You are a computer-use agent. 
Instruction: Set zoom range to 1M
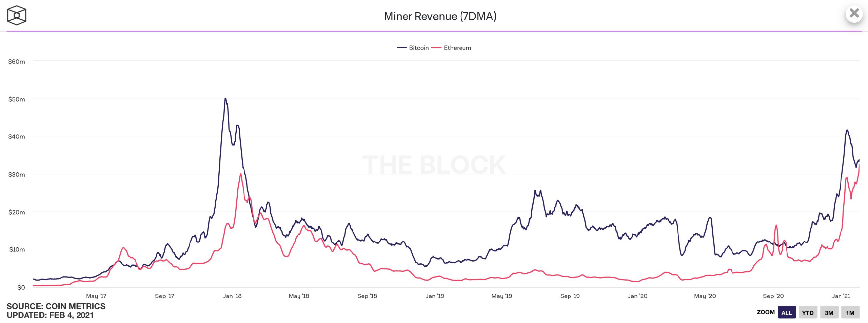[850, 312]
